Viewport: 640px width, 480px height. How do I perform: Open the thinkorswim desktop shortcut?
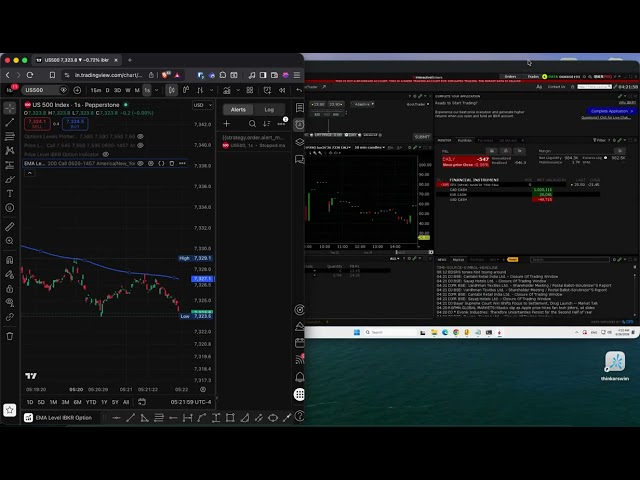point(615,366)
